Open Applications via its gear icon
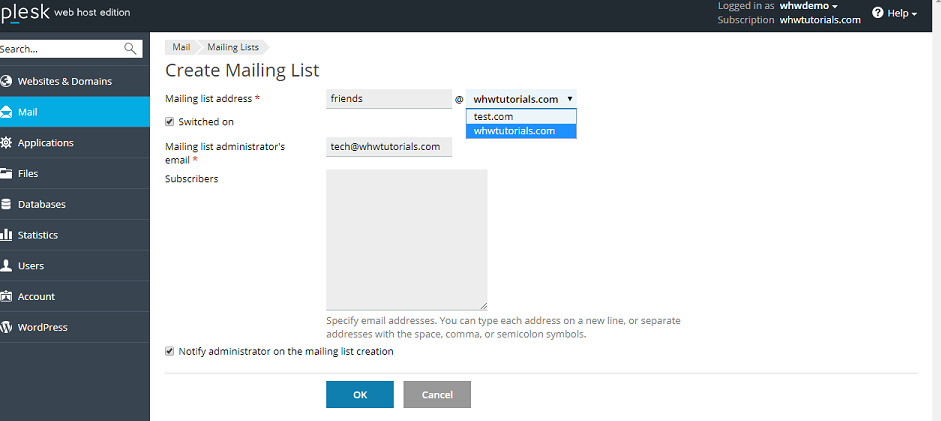Image resolution: width=941 pixels, height=421 pixels. point(7,143)
